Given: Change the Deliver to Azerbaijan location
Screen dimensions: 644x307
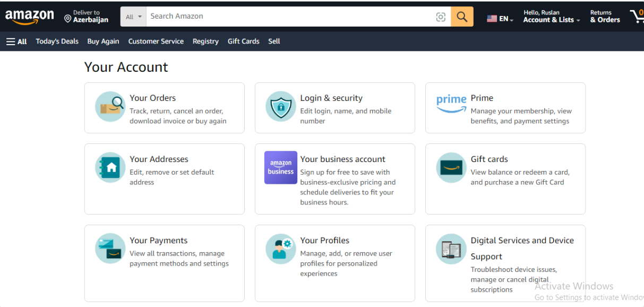Looking at the screenshot, I should tap(86, 16).
